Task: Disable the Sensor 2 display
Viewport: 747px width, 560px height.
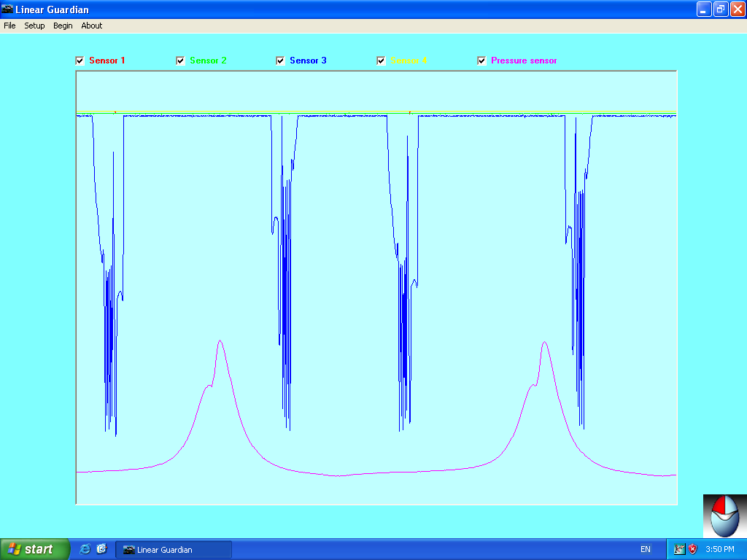Action: (x=180, y=61)
